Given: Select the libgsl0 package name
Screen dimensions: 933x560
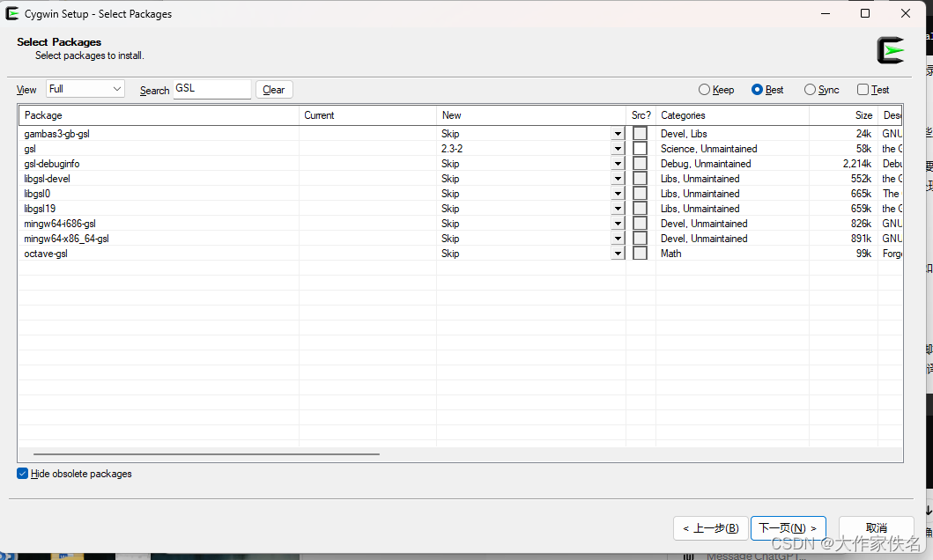Looking at the screenshot, I should (37, 193).
